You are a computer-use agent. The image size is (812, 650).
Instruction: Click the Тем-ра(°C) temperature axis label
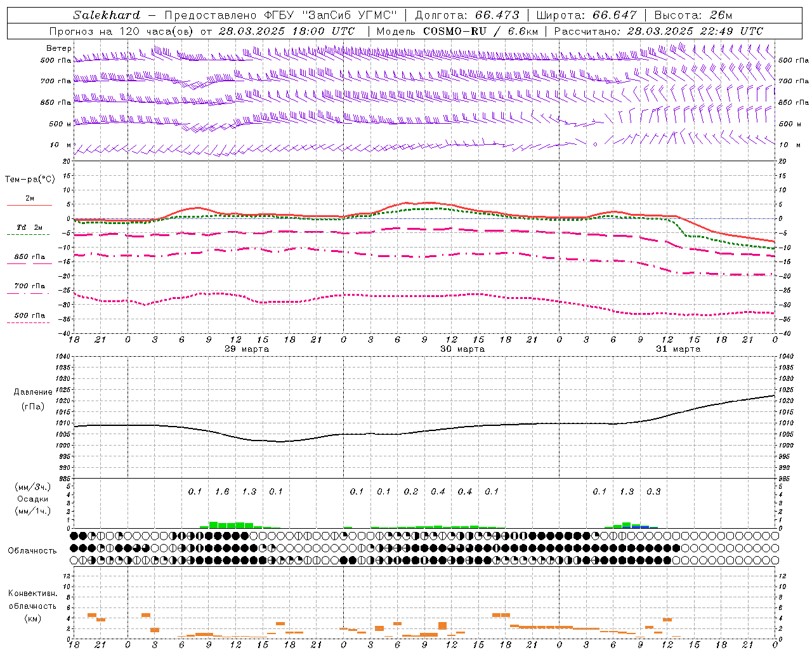coord(30,180)
